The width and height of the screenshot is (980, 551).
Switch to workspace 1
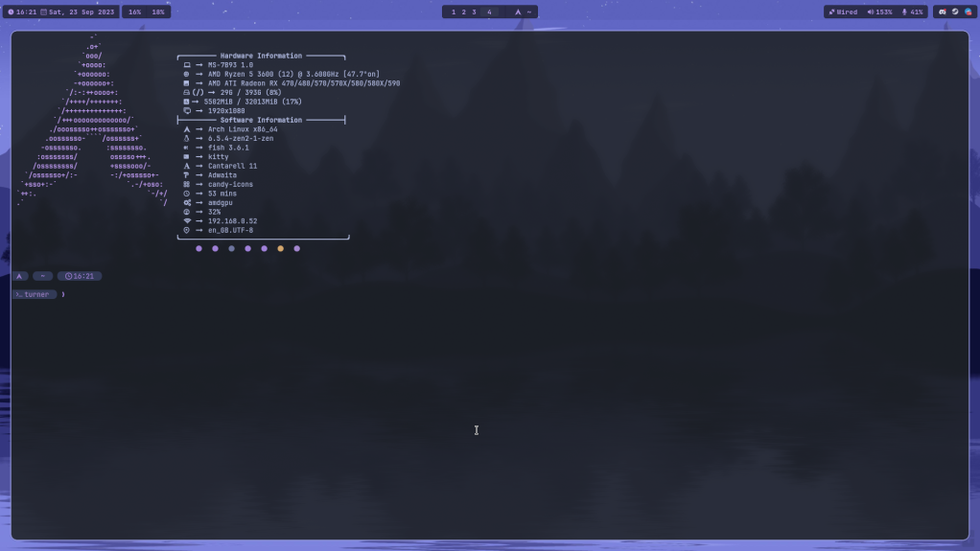pos(454,11)
